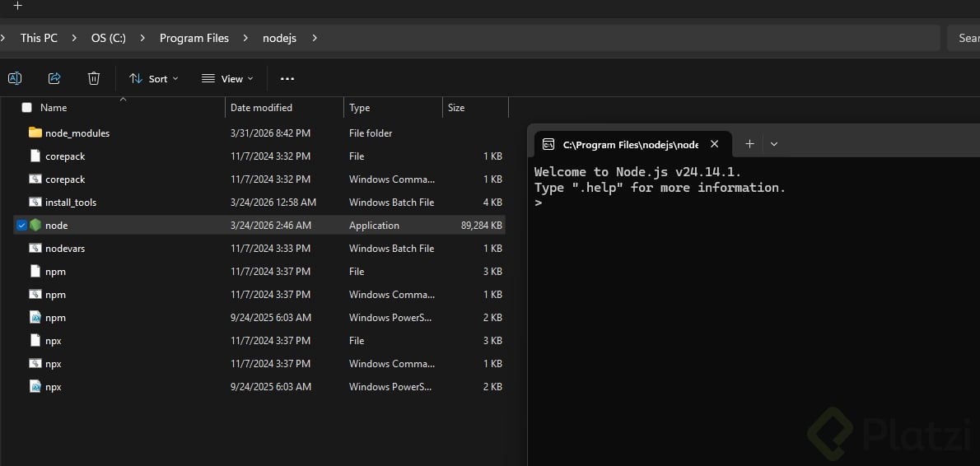Uncheck the node file checkbox
The height and width of the screenshot is (466, 980).
[x=21, y=225]
